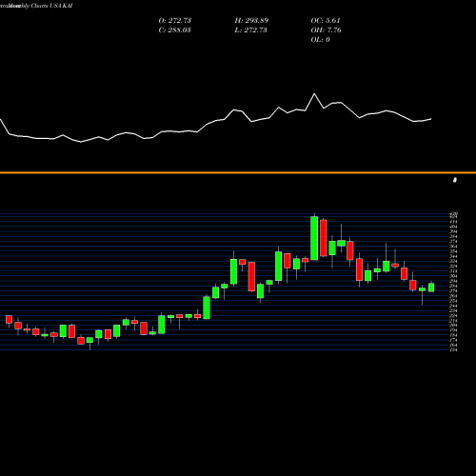Click the first red candle at the far left
This screenshot has height=476, width=476.
(x=9, y=319)
